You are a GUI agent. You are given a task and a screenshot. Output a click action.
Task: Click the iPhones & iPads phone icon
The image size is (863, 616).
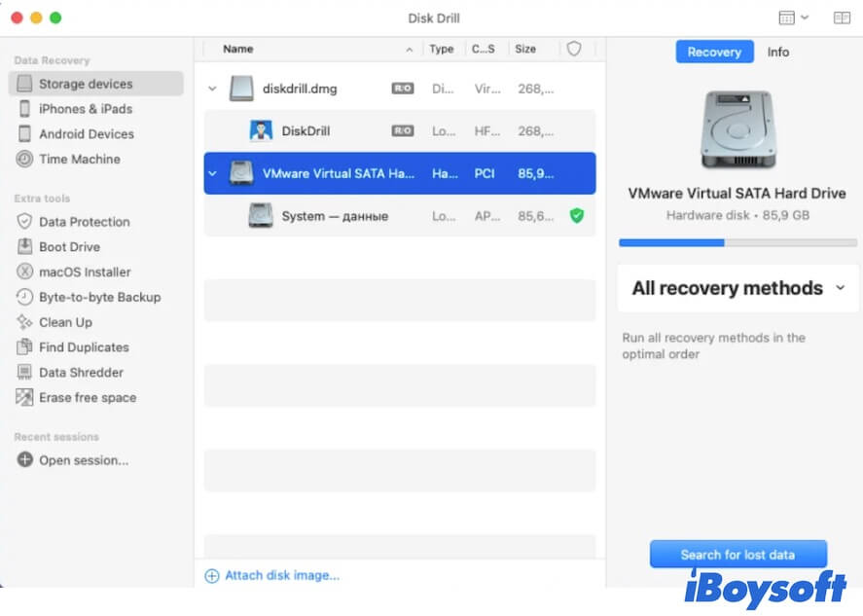click(24, 109)
